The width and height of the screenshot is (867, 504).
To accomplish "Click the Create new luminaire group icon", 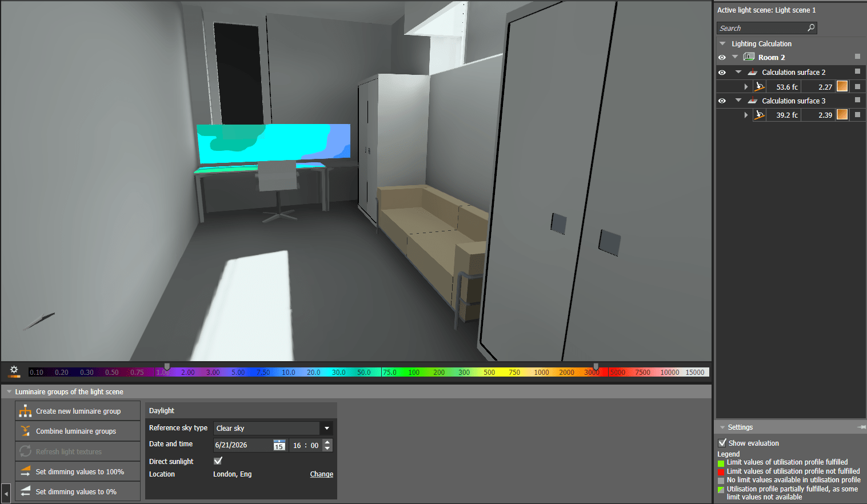I will (x=25, y=411).
